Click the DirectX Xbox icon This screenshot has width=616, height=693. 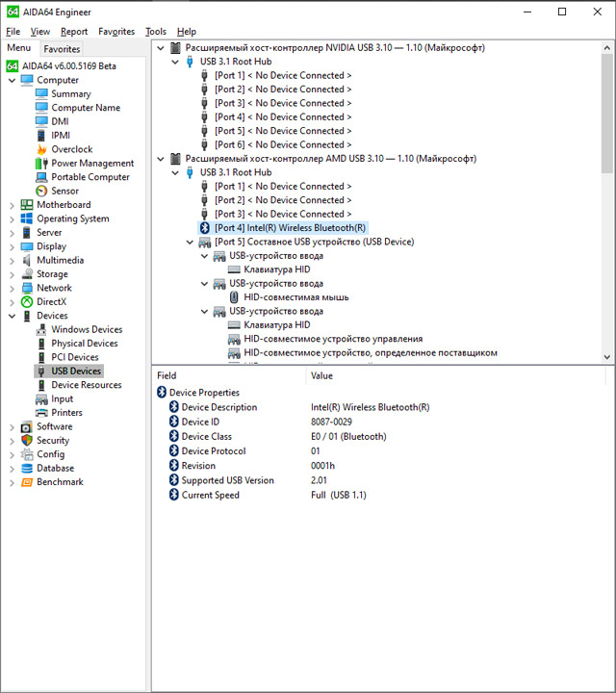pyautogui.click(x=27, y=302)
